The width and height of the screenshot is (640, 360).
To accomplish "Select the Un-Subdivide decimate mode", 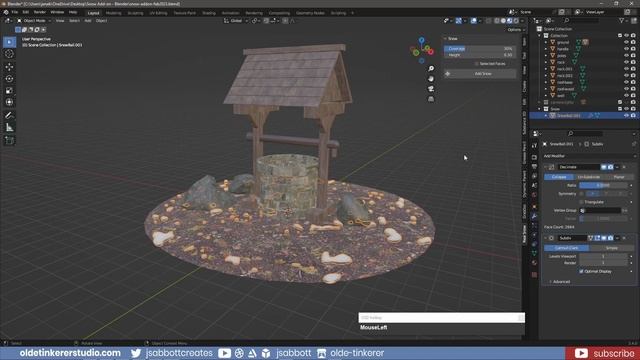I will (589, 177).
